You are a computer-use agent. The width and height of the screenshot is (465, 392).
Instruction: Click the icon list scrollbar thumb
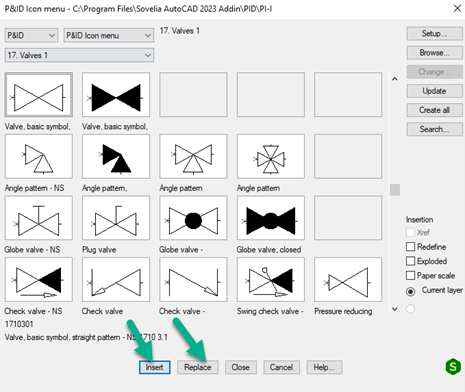coord(395,190)
